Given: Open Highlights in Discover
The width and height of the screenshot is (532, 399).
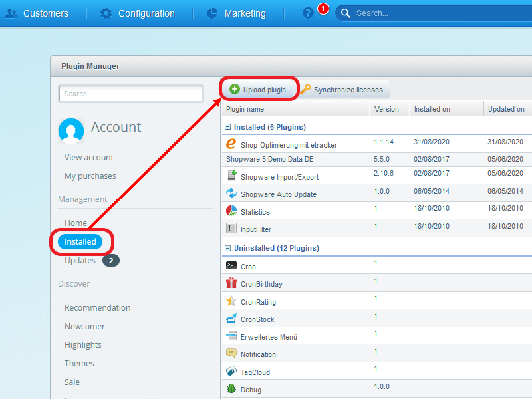Looking at the screenshot, I should click(82, 345).
